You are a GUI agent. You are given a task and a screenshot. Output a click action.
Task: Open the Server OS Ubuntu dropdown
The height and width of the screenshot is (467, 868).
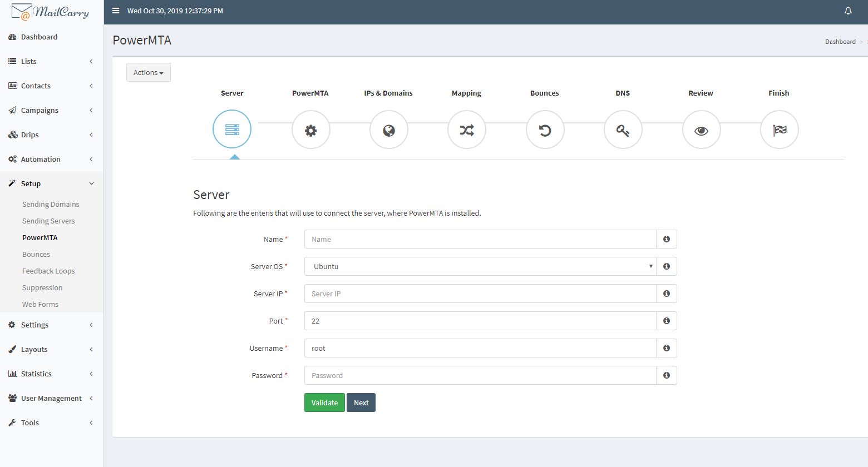tap(480, 266)
